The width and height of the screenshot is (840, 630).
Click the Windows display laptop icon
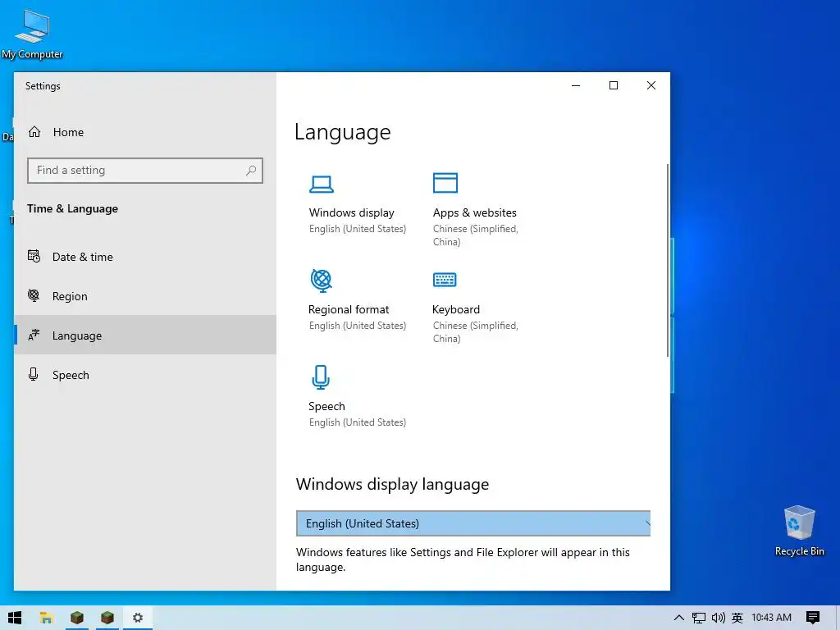321,185
